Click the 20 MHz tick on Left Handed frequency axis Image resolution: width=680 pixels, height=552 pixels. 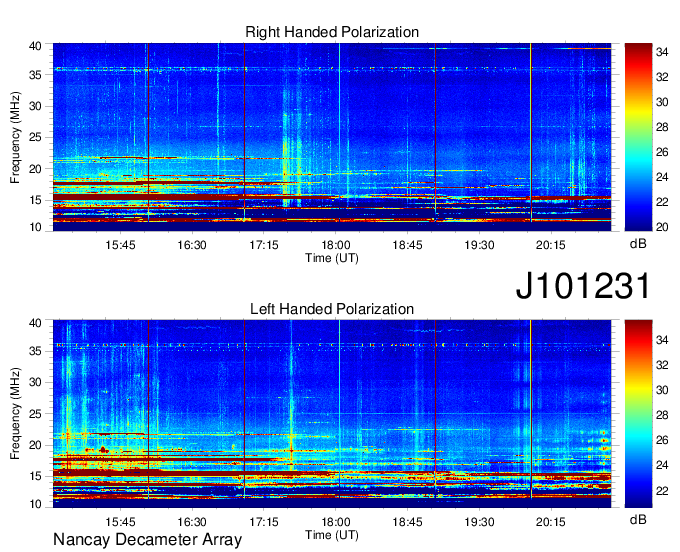[35, 446]
